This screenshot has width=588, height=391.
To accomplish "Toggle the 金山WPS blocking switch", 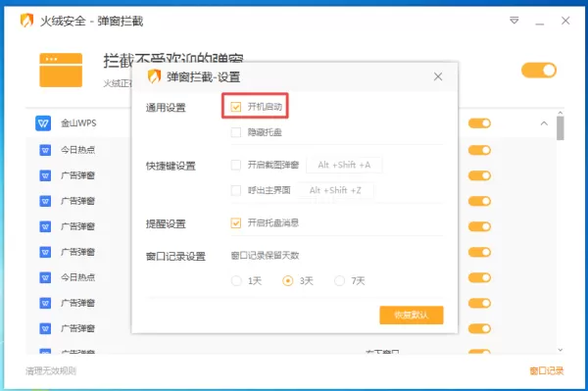I will coord(479,123).
